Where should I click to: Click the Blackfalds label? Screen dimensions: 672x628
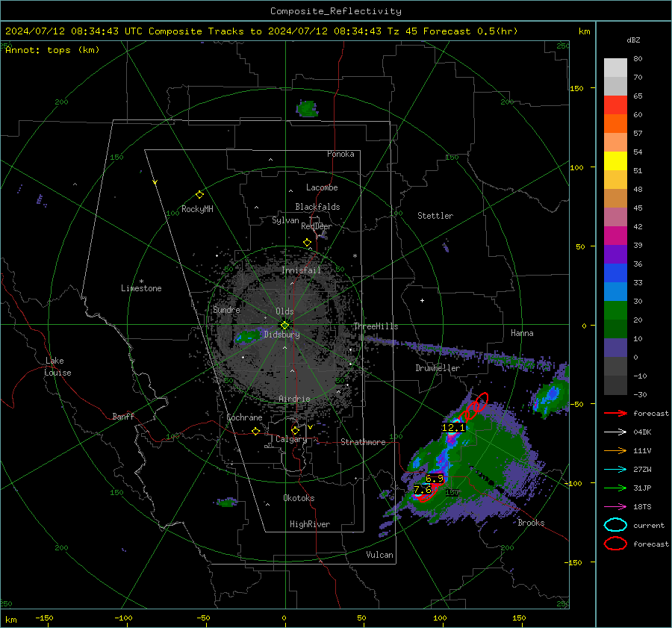[317, 207]
